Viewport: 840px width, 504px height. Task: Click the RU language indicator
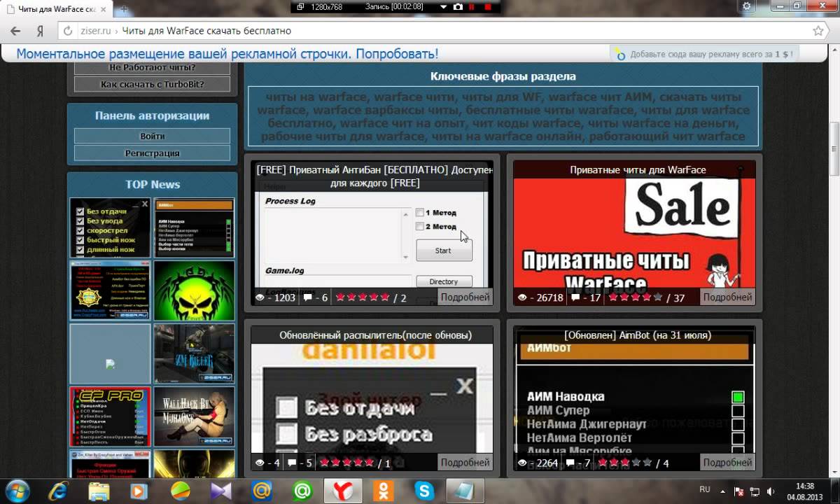pyautogui.click(x=705, y=489)
